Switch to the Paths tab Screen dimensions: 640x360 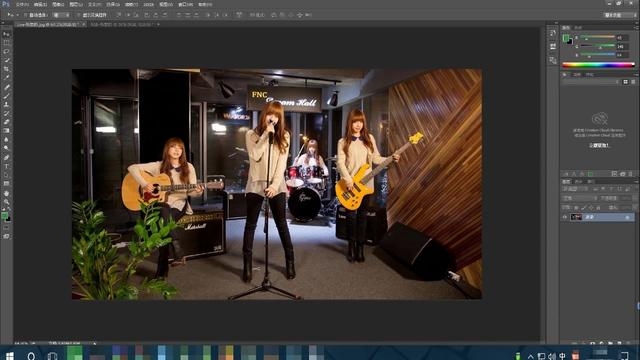click(x=591, y=182)
